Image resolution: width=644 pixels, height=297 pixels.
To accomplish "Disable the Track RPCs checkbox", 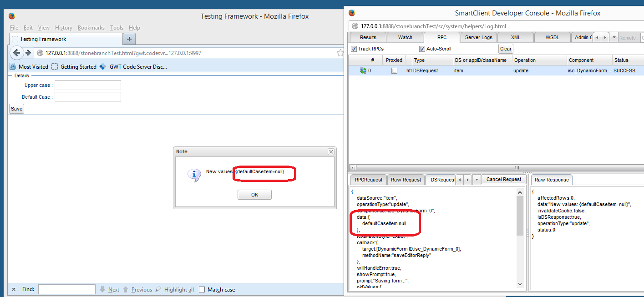I will coord(354,49).
